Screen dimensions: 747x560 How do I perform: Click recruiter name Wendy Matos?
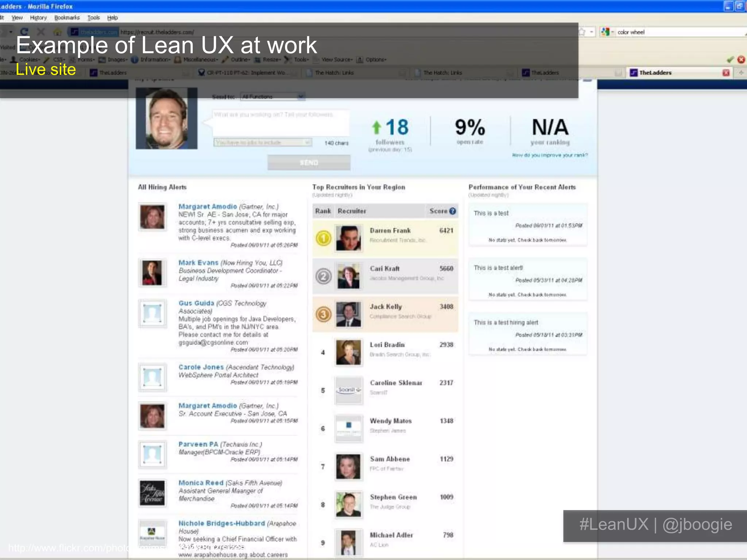[391, 421]
